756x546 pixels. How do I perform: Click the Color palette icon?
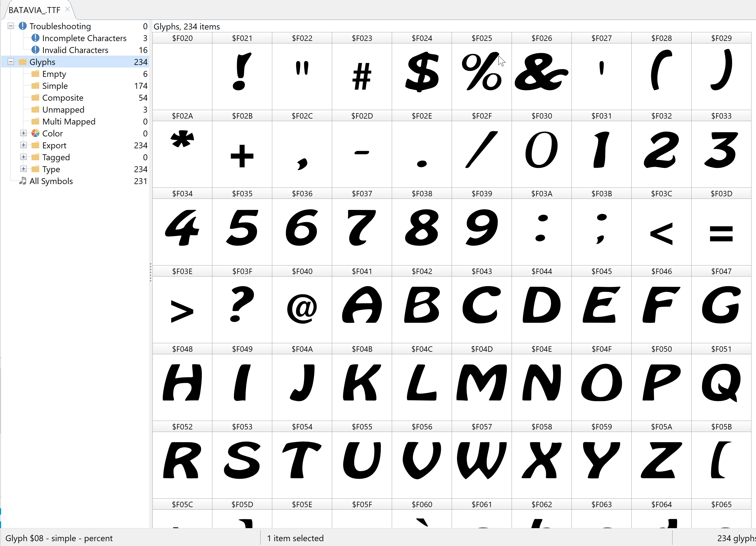pos(35,133)
